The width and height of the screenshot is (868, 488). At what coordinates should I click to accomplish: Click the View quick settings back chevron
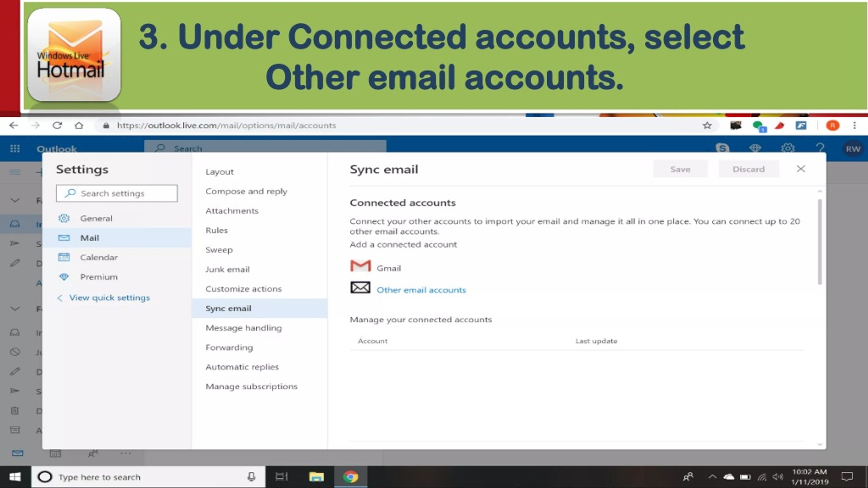[x=60, y=298]
